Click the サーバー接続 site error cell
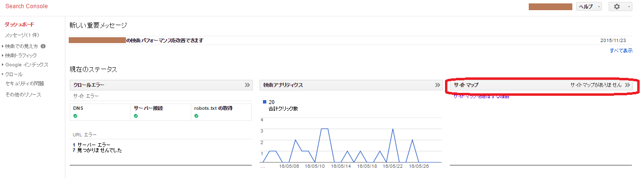 pos(161,112)
